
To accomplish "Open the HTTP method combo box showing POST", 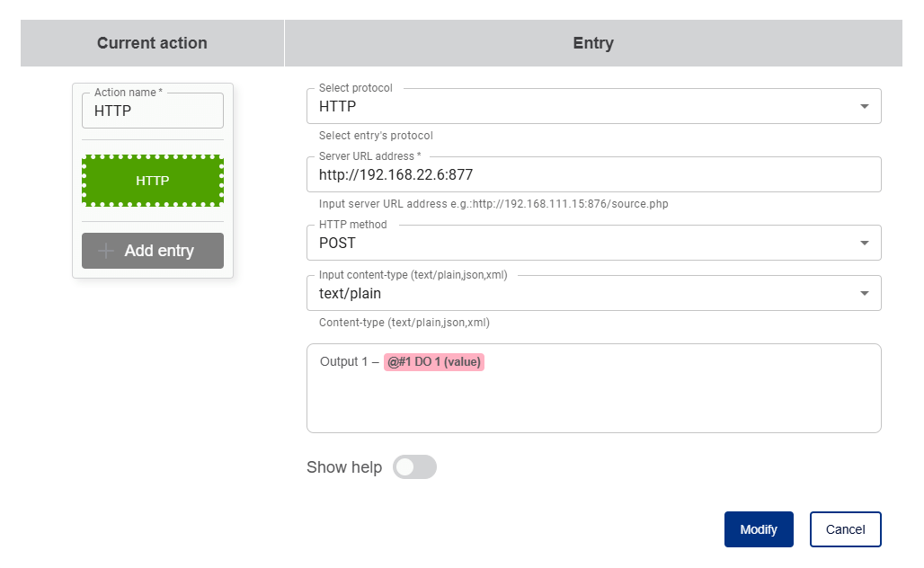I will coord(575,243).
